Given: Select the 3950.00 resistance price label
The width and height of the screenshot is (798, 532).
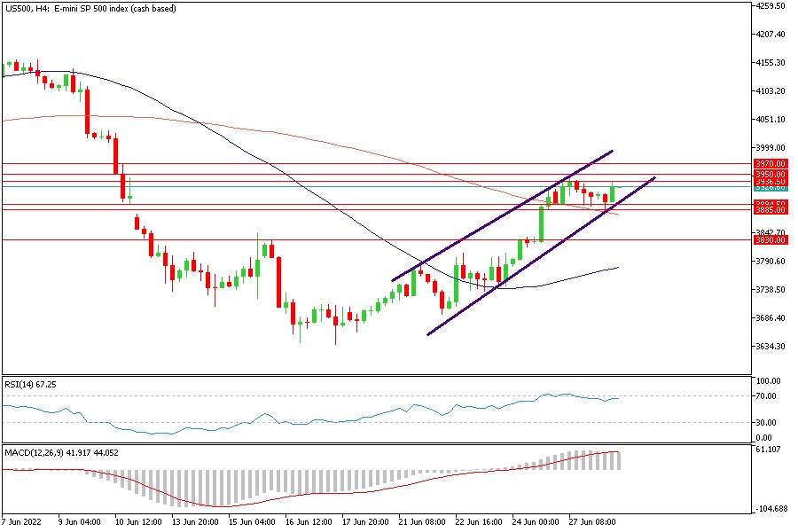Looking at the screenshot, I should [x=770, y=175].
